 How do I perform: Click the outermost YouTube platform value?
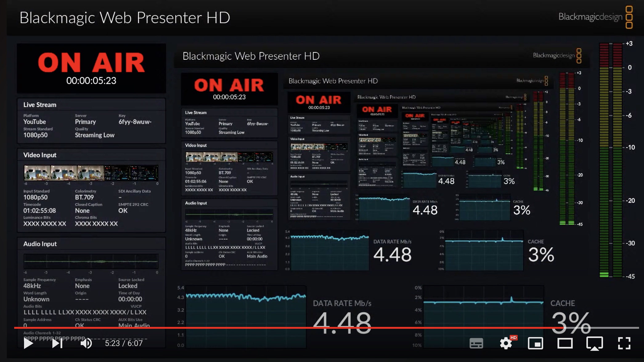(35, 122)
